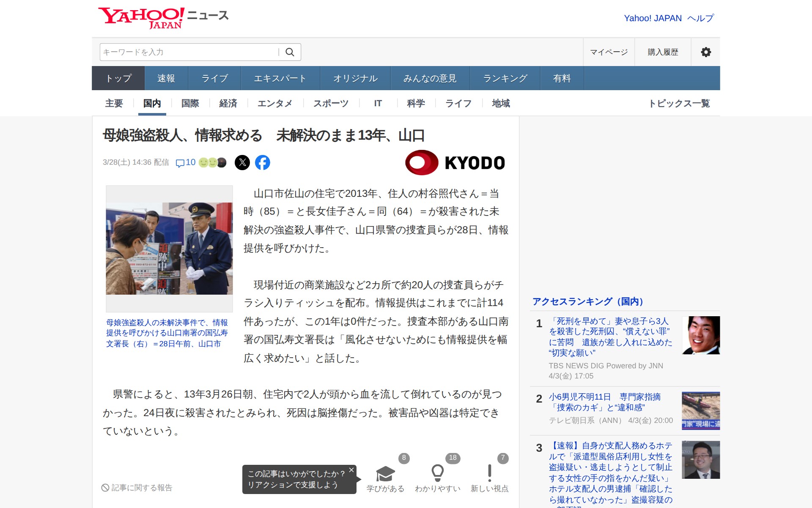Open the マイページ button

(x=609, y=52)
